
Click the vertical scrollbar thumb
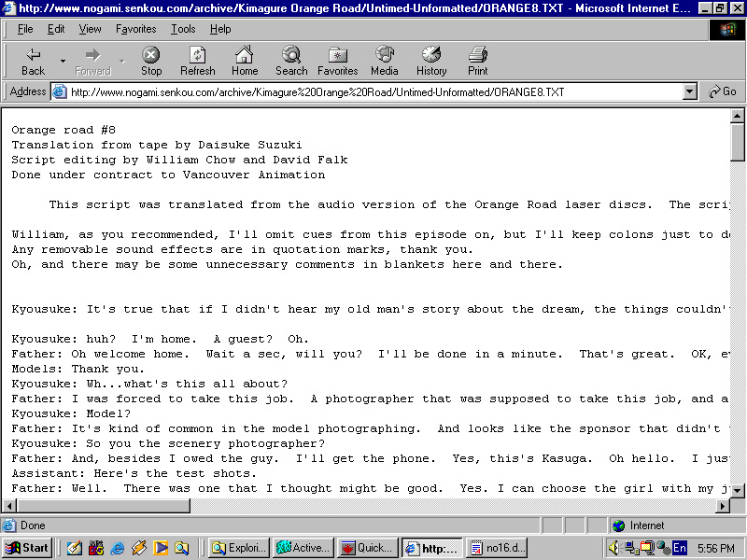[x=737, y=142]
